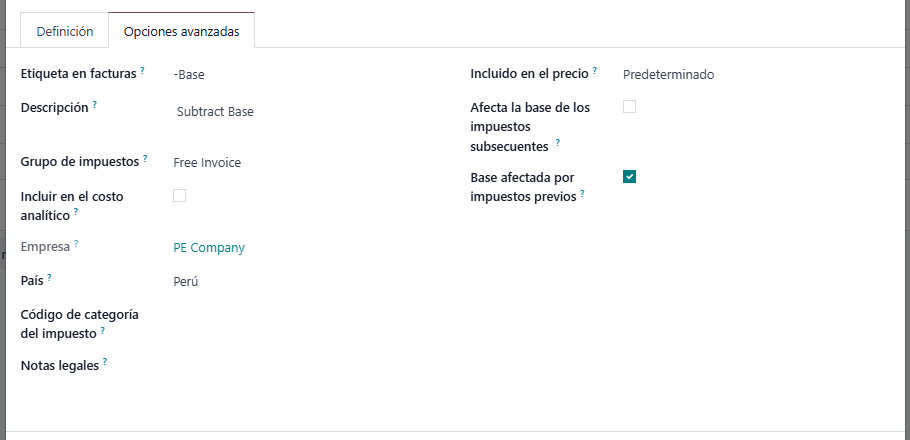This screenshot has height=440, width=910.
Task: Click help icon next to Empresa label
Action: coord(75,244)
